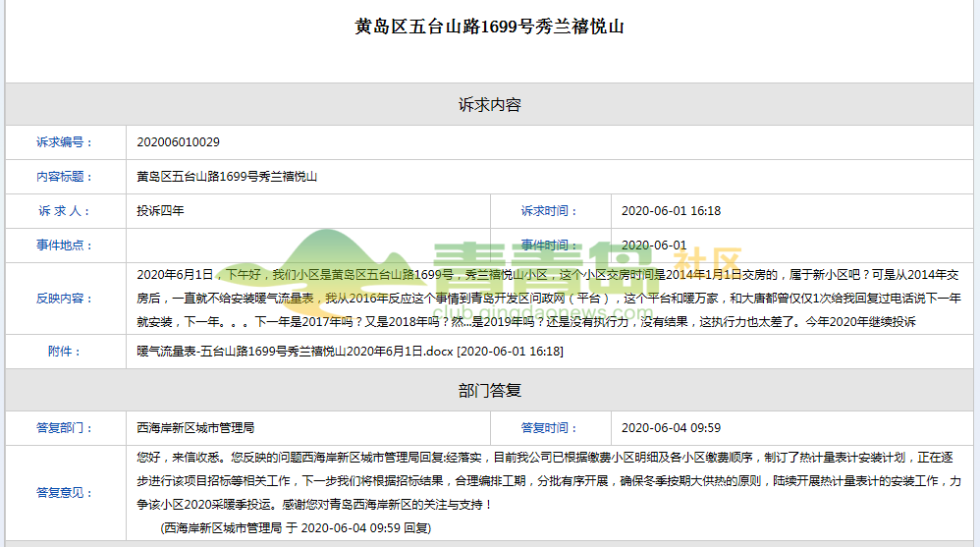Click the 内容标题 label
980x547 pixels.
coord(65,177)
